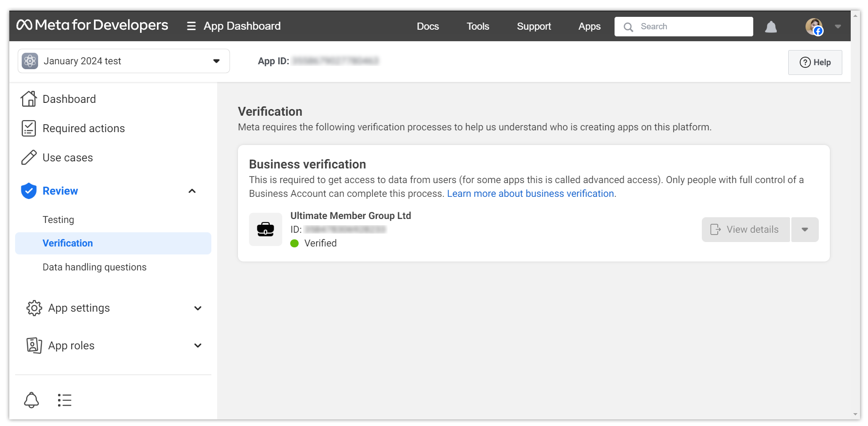
Task: Open notifications bell in top bar
Action: (x=771, y=27)
